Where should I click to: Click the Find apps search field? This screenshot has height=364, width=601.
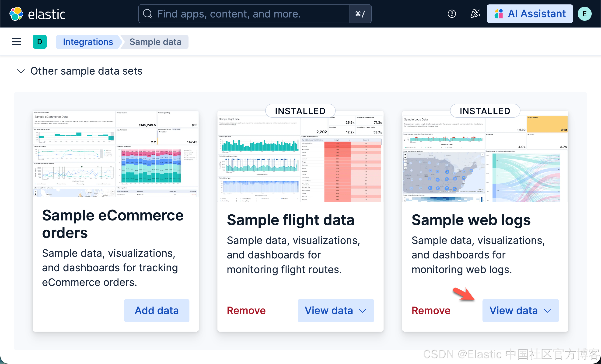(244, 14)
